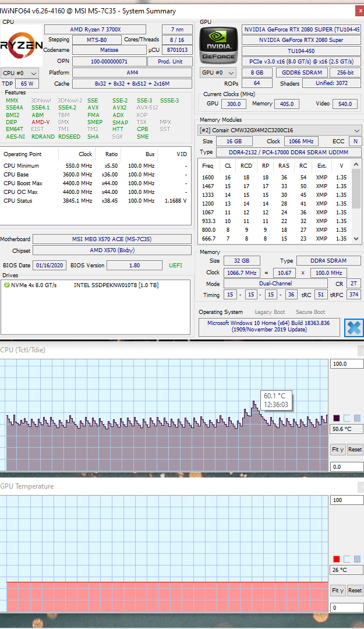Click the Shaders Unified: 3072 field

click(x=331, y=83)
